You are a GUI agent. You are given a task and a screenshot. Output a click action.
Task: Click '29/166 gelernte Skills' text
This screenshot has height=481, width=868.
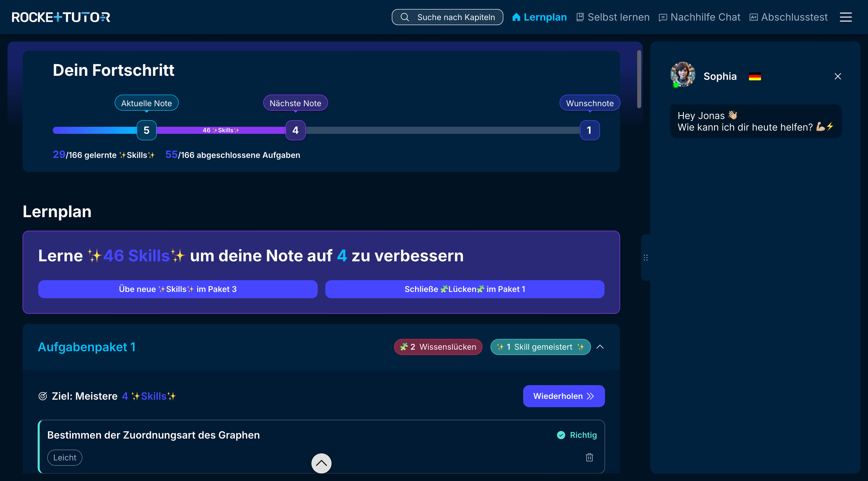[x=104, y=155]
